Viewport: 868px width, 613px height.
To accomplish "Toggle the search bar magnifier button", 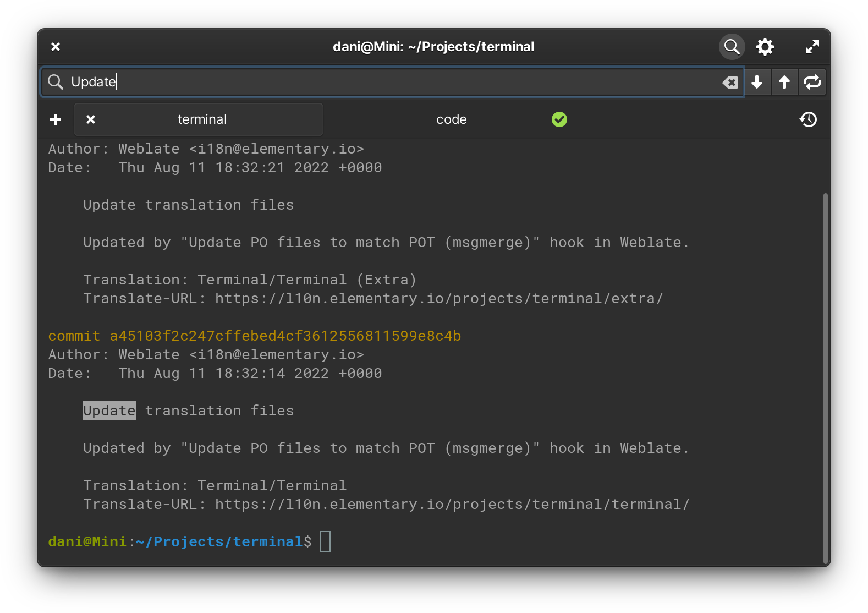I will [732, 47].
